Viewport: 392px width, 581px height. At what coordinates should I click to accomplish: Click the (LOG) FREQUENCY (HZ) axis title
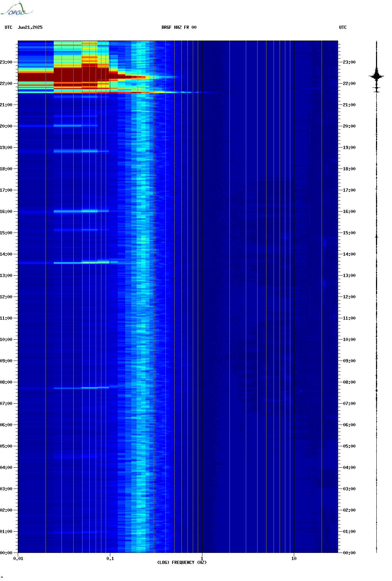pyautogui.click(x=182, y=563)
